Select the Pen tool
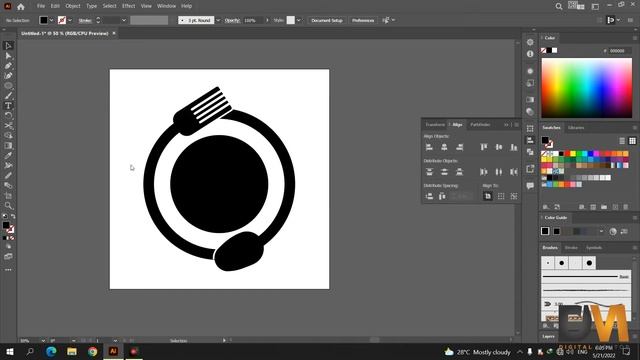Image resolution: width=640 pixels, height=360 pixels. click(x=8, y=66)
